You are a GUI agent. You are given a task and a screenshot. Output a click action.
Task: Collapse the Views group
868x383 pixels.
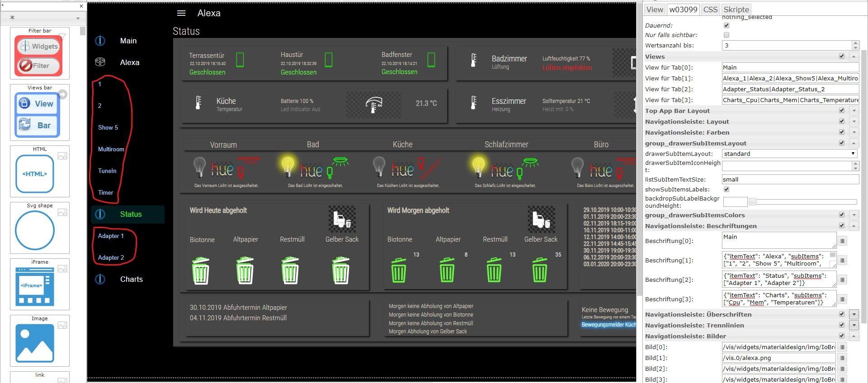tap(854, 56)
